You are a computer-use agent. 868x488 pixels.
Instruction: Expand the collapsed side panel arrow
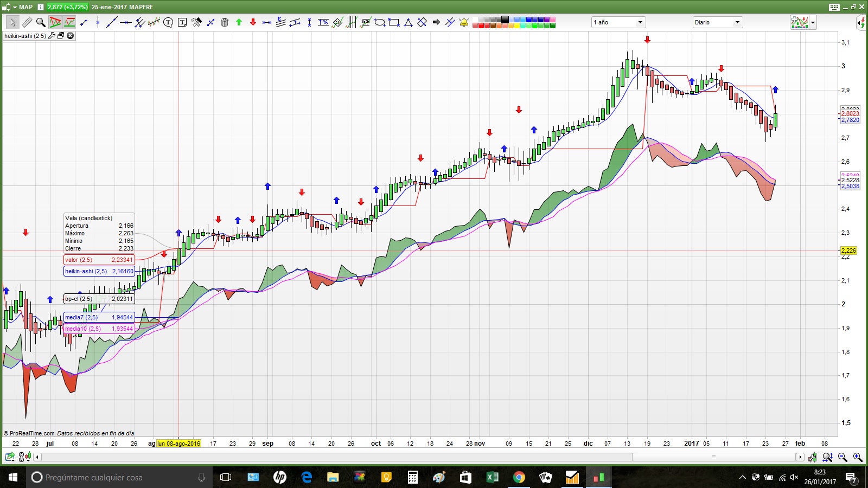(x=862, y=22)
